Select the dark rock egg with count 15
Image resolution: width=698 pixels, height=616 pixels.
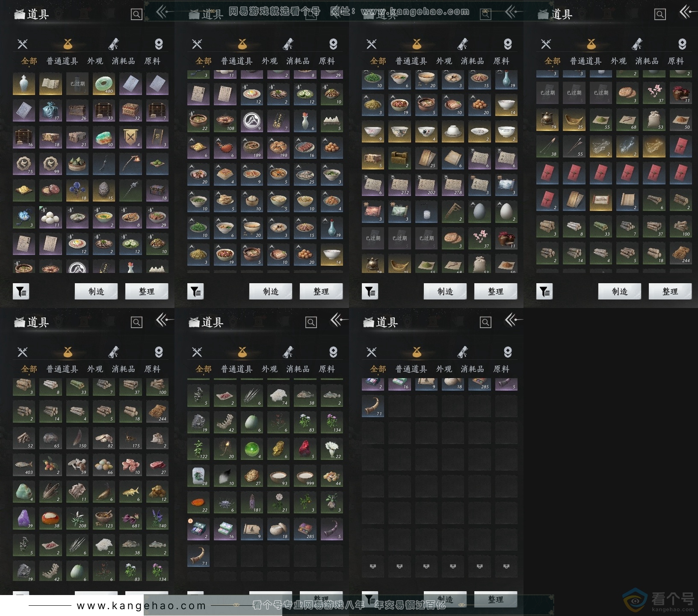click(x=104, y=190)
